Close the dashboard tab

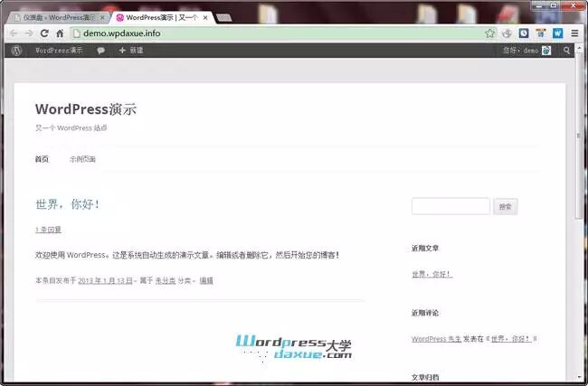click(102, 17)
